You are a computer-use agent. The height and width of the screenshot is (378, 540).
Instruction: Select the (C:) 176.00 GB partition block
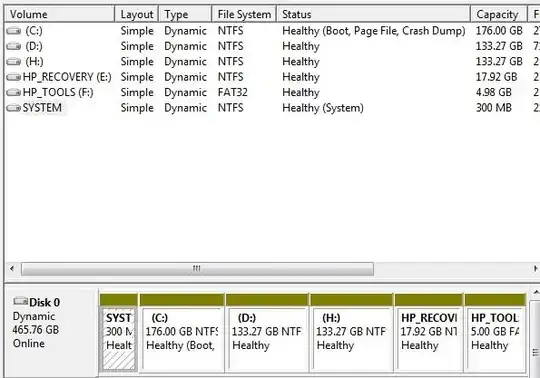point(182,333)
